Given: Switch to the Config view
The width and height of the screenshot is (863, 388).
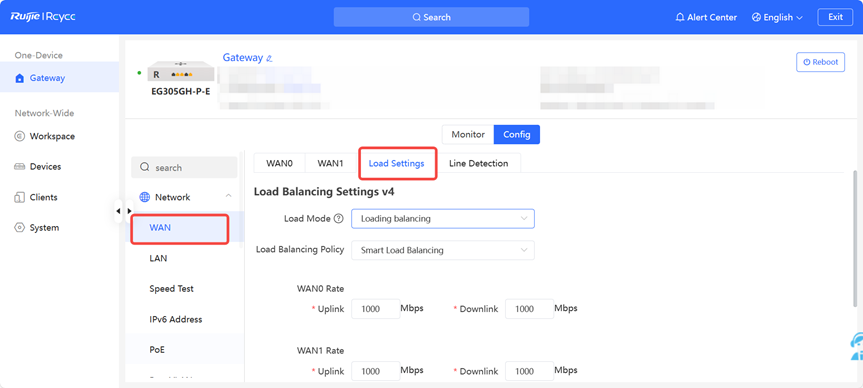Looking at the screenshot, I should [x=517, y=134].
